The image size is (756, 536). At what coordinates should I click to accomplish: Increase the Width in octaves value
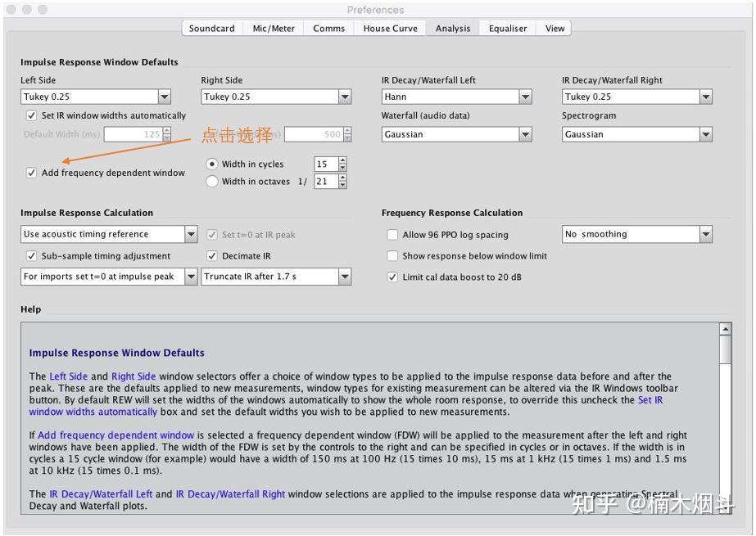point(342,178)
